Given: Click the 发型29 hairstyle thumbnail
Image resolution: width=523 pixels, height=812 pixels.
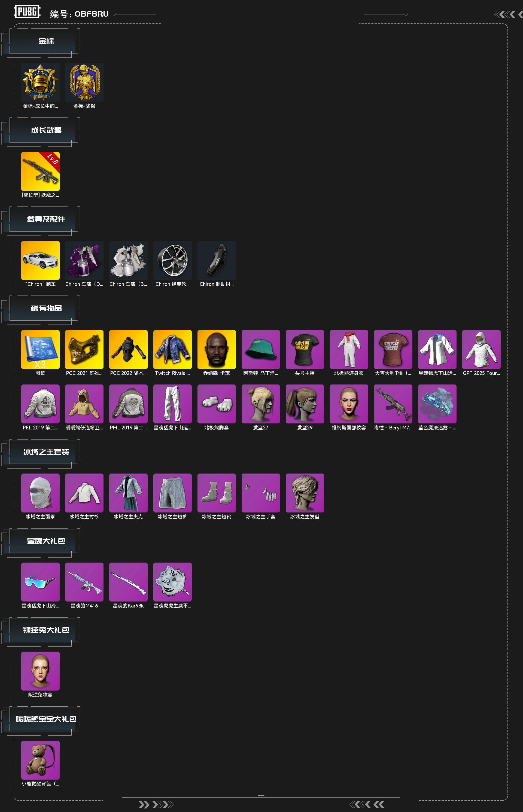Looking at the screenshot, I should tap(305, 404).
